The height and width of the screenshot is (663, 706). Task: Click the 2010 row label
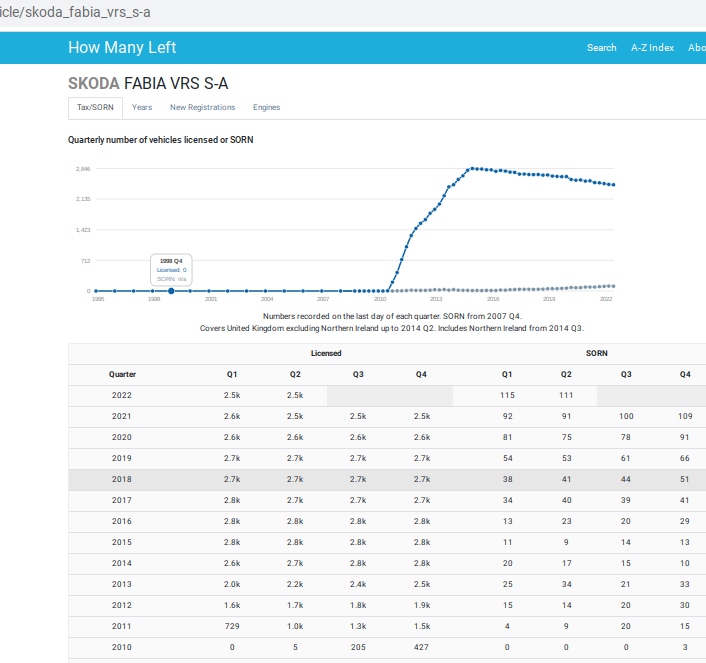pos(122,647)
